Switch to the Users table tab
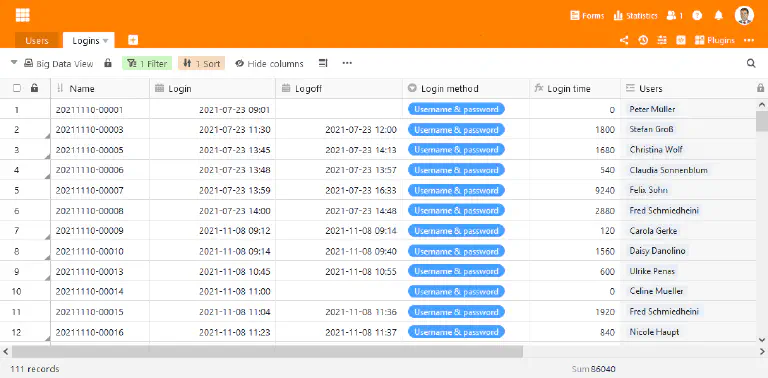The width and height of the screenshot is (768, 378). 37,41
